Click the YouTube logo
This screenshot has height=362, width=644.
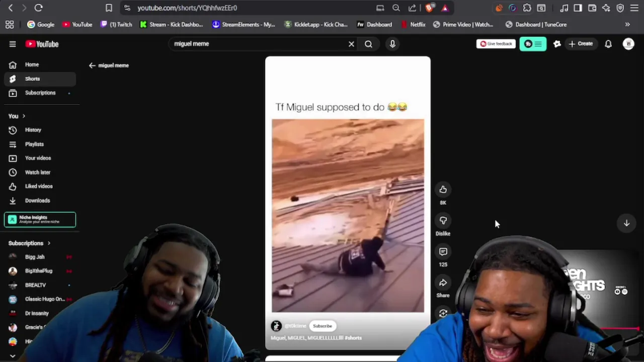click(42, 44)
